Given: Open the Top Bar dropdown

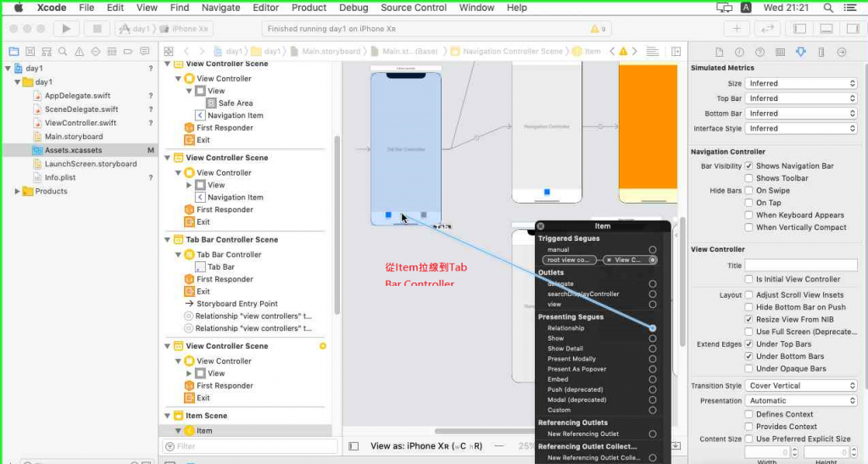Looking at the screenshot, I should tap(802, 98).
